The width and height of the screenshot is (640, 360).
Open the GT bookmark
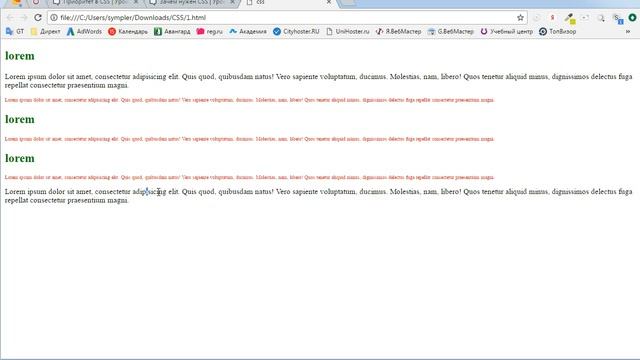pyautogui.click(x=15, y=31)
